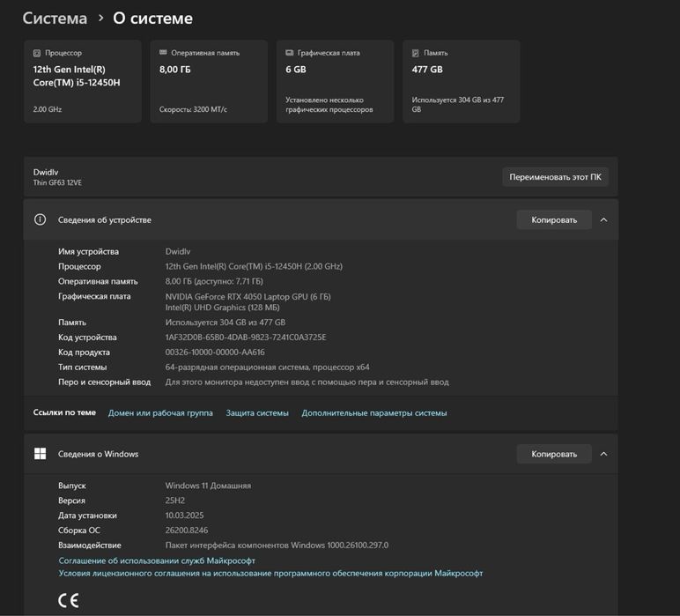Viewport: 680px width, 616px height.
Task: Open Дополнительные параметры системы link
Action: (x=374, y=413)
